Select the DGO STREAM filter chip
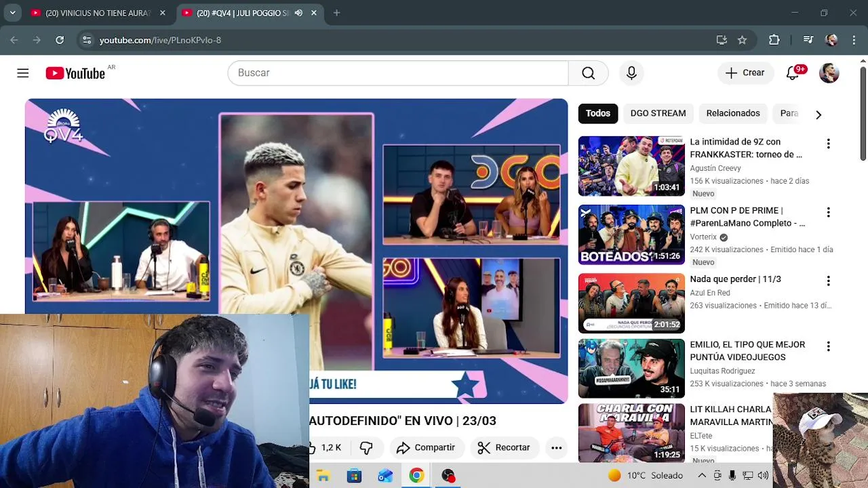Image resolution: width=868 pixels, height=488 pixels. [x=658, y=113]
